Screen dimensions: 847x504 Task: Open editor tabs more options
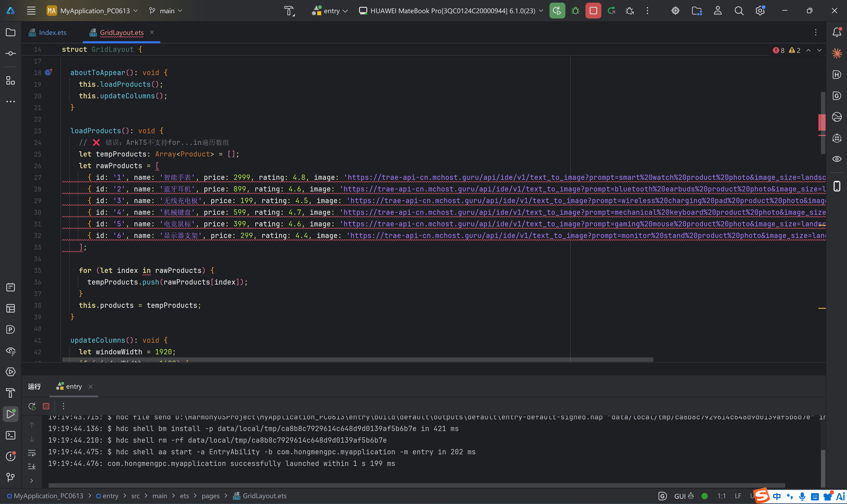tap(816, 32)
